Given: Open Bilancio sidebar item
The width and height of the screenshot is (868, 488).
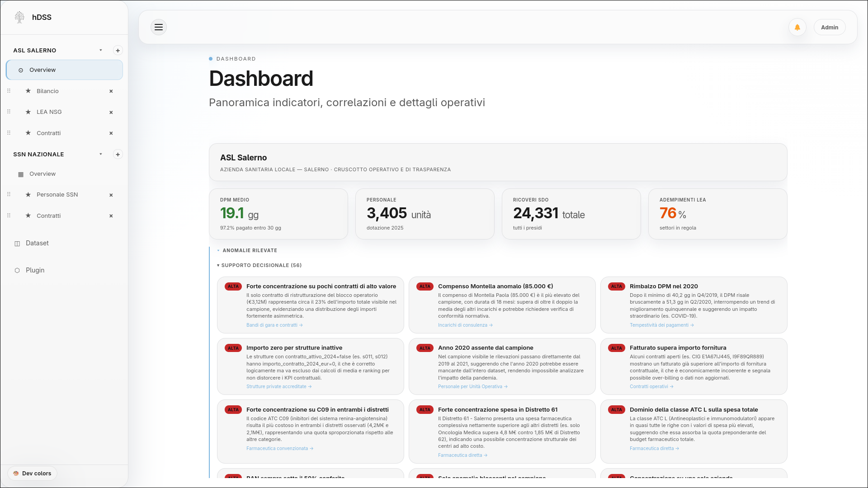Looking at the screenshot, I should tap(47, 91).
